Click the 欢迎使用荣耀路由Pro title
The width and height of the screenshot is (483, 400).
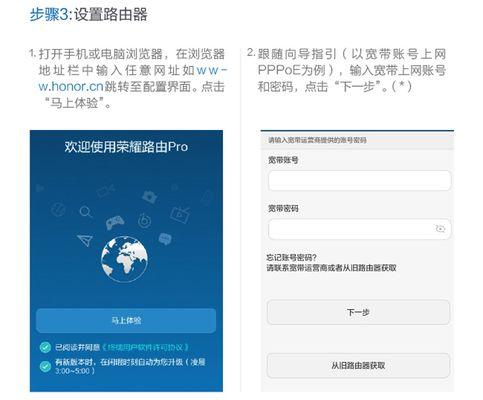(126, 147)
